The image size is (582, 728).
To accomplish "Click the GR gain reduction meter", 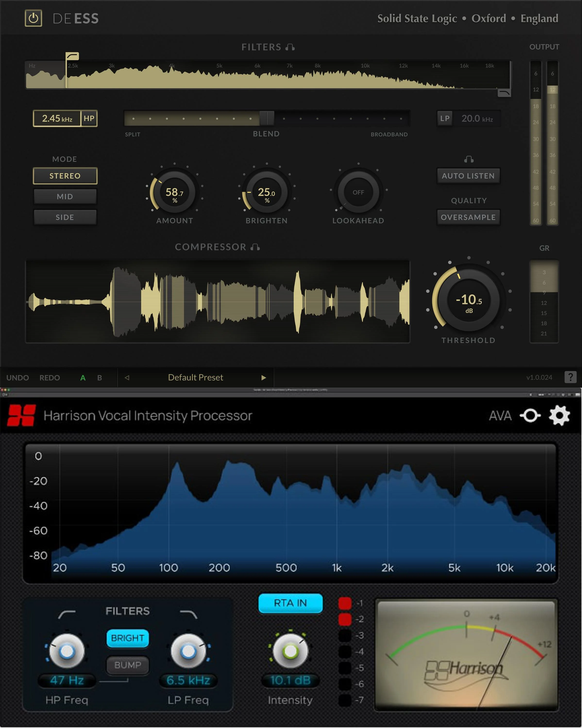I will (x=544, y=302).
